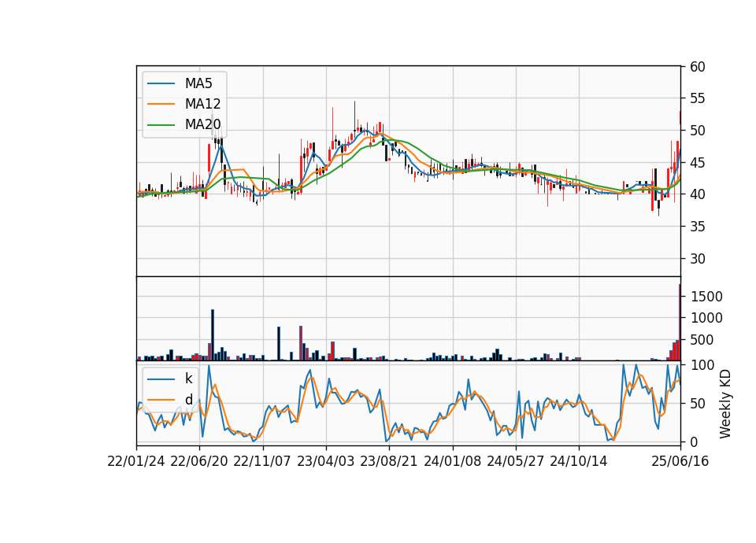The width and height of the screenshot is (756, 543).
Task: Click the date label 24/01/08
Action: (x=452, y=462)
